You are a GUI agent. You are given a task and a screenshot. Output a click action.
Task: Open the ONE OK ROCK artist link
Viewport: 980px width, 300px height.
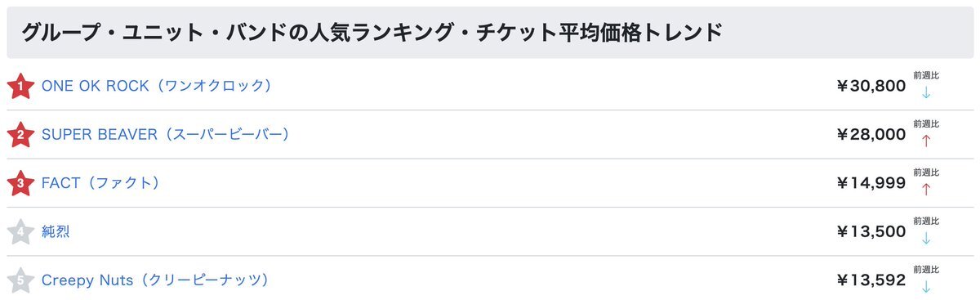[x=156, y=86]
